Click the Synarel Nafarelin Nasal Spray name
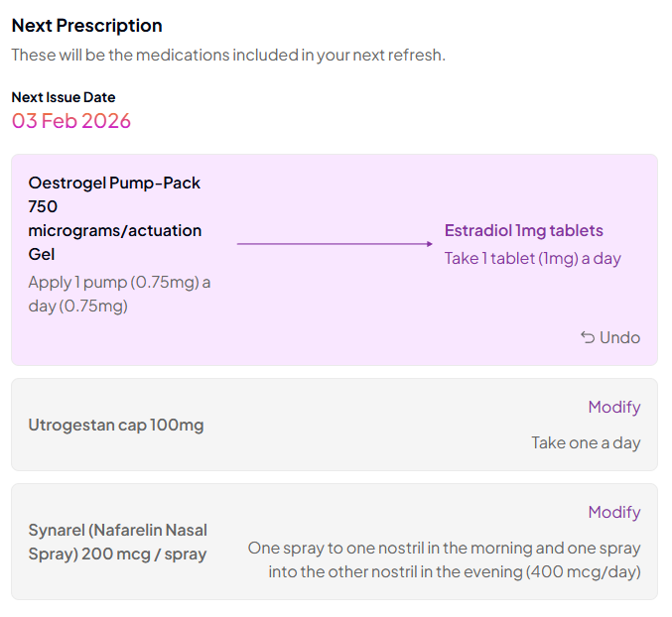672x617 pixels. (117, 542)
